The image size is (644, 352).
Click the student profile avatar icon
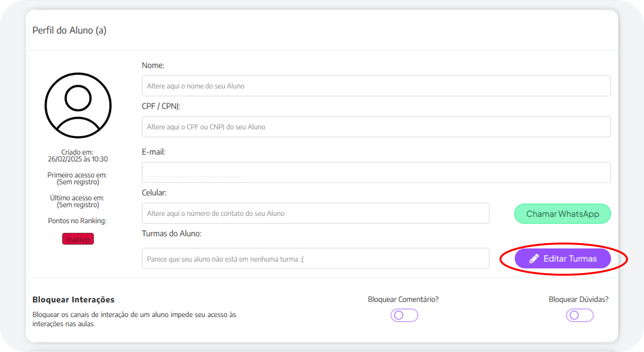(x=78, y=106)
